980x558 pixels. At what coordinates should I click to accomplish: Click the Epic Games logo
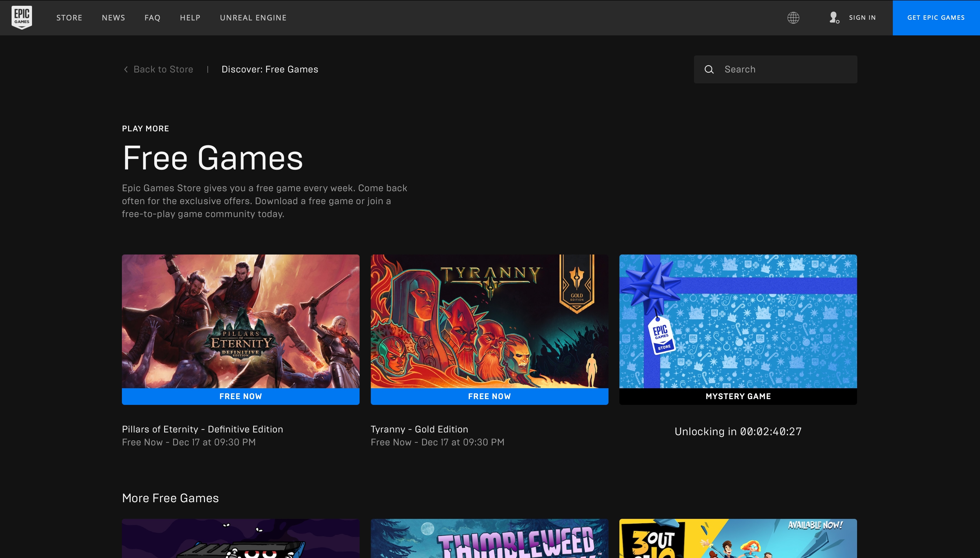[22, 17]
